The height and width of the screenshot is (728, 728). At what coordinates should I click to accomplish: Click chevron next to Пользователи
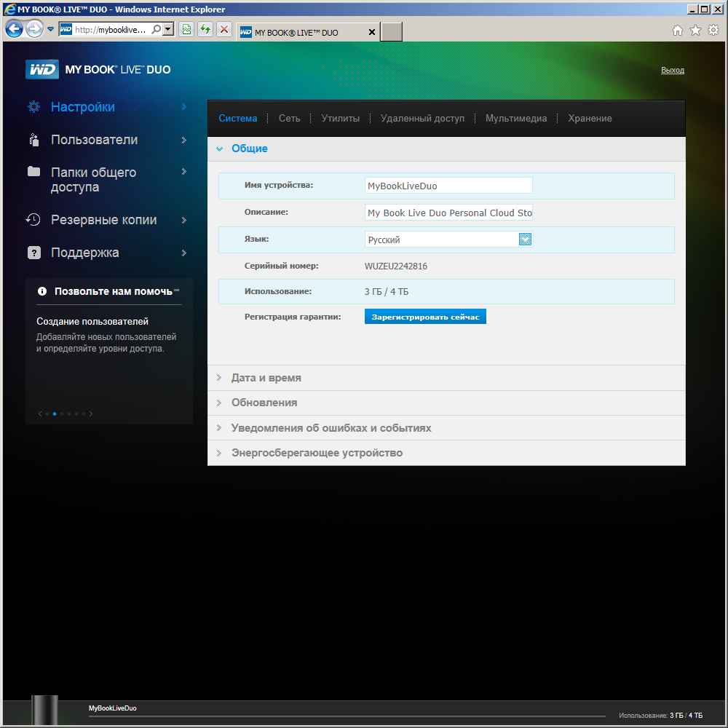pyautogui.click(x=184, y=140)
